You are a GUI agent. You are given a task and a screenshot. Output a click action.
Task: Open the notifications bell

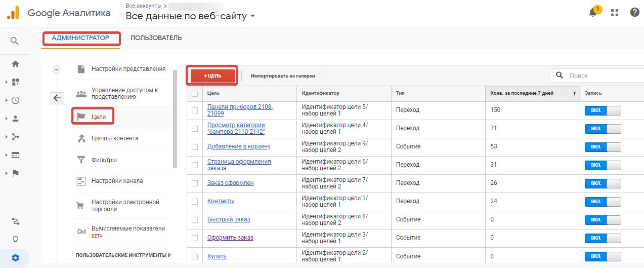pos(593,13)
